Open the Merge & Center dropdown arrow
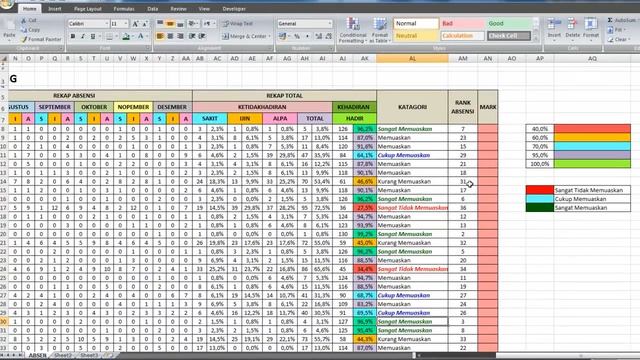Screen dimensions: 640x360 270,36
